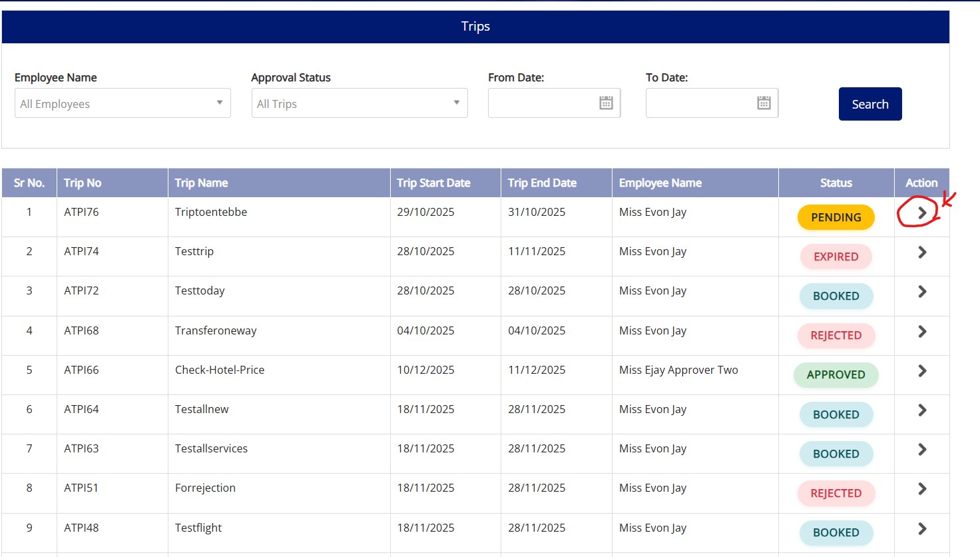Image resolution: width=980 pixels, height=557 pixels.
Task: Click the APPROVED status badge for ATPI66
Action: coord(836,375)
